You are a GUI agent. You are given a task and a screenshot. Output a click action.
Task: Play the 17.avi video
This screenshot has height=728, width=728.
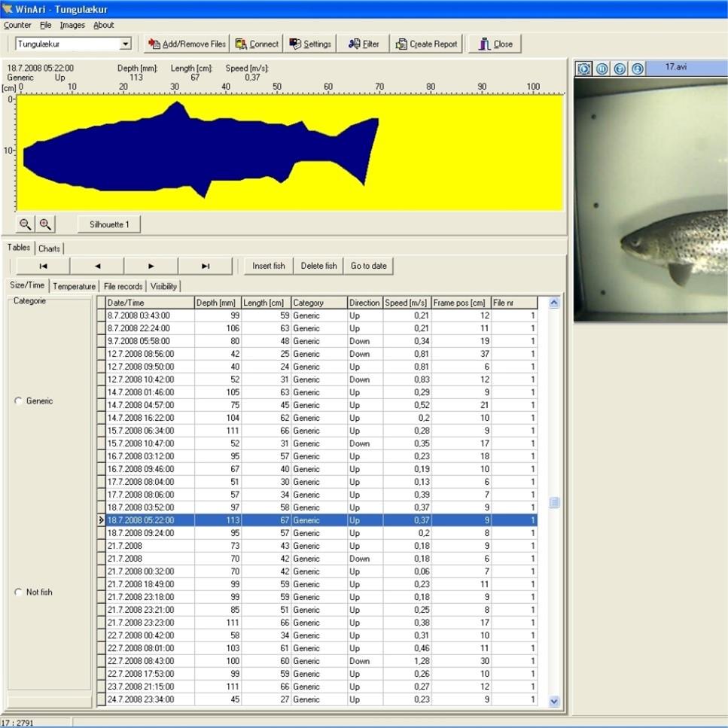pyautogui.click(x=584, y=69)
